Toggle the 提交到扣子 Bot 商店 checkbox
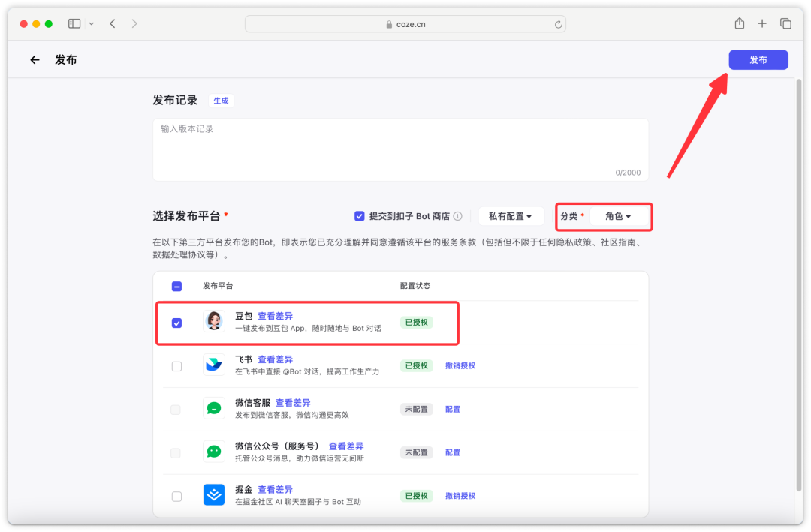The height and width of the screenshot is (532, 811). pyautogui.click(x=360, y=215)
